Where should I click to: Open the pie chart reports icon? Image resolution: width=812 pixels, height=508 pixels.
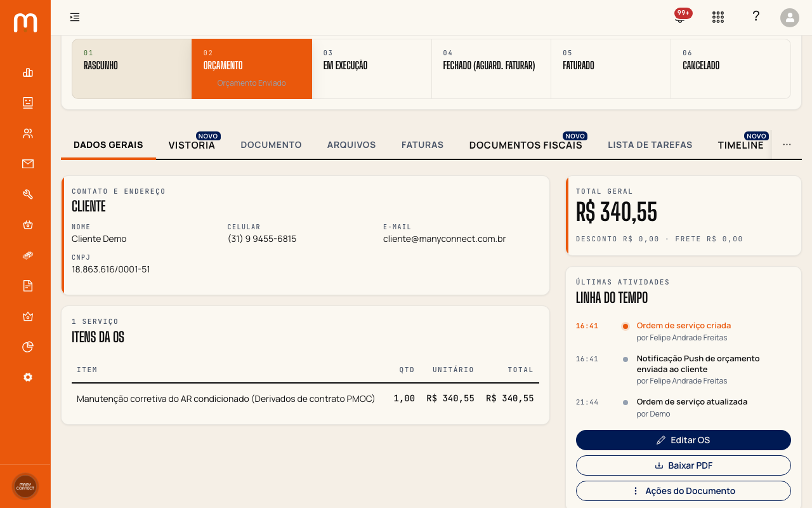[x=28, y=347]
